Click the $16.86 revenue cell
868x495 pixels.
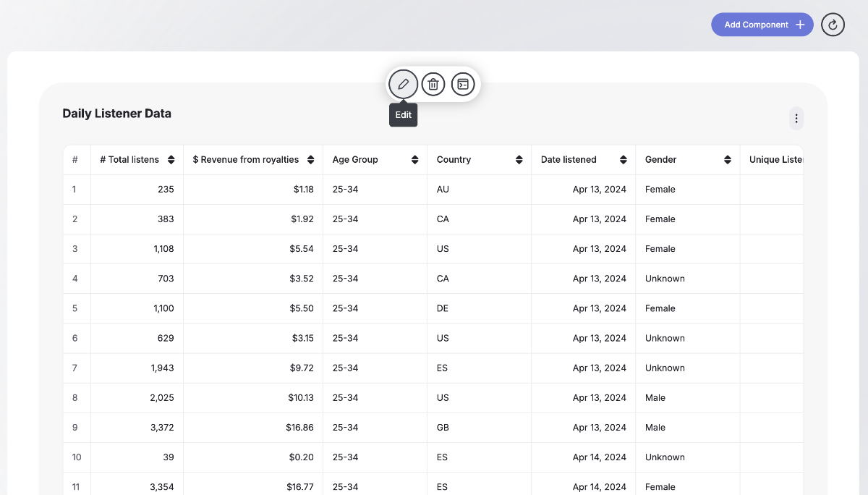(299, 428)
